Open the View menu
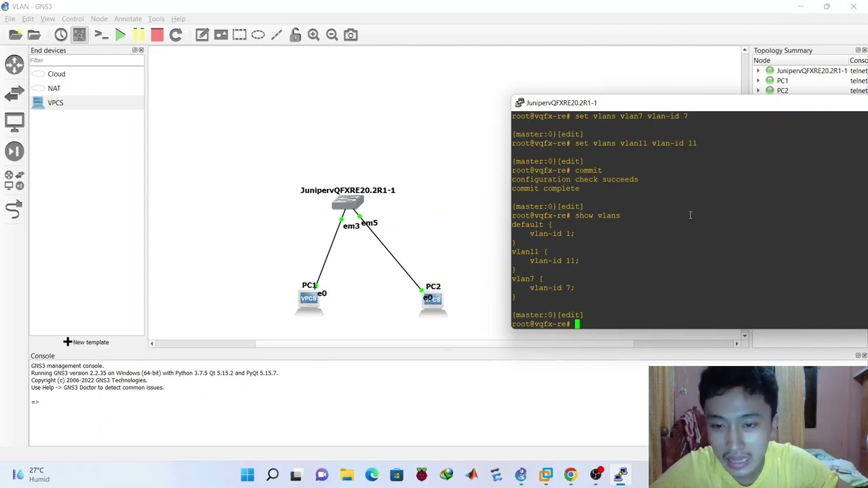 [47, 19]
